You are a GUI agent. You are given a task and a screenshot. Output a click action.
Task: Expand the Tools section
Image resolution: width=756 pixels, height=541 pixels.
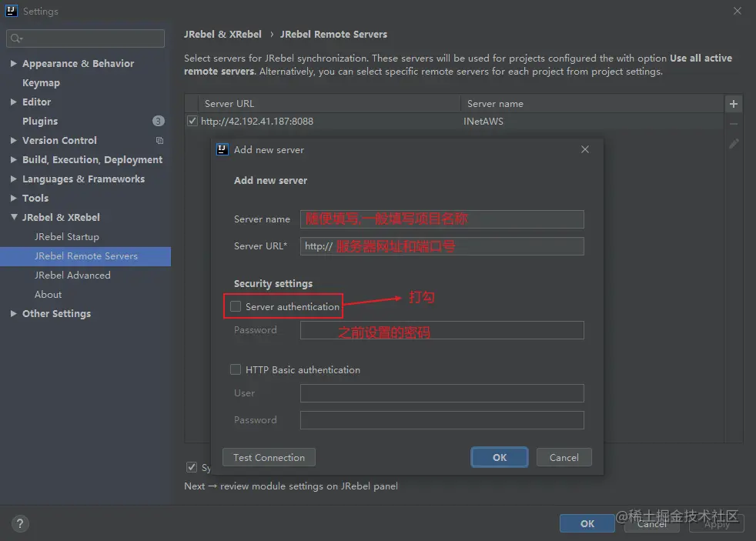tap(14, 198)
